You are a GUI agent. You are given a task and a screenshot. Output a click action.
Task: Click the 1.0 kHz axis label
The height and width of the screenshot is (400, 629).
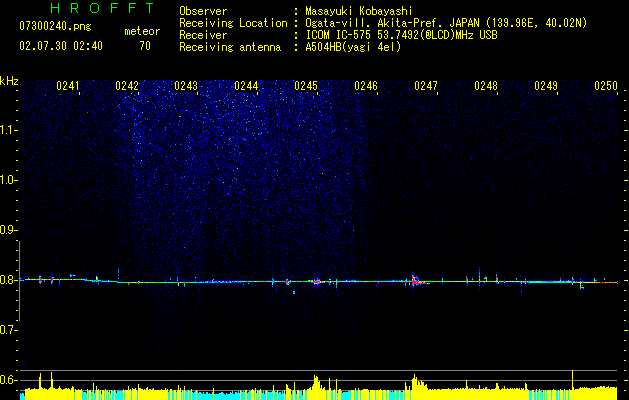[x=7, y=180]
